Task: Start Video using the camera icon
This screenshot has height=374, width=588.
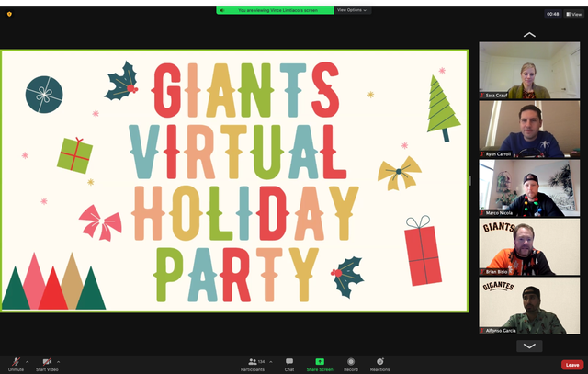Action: click(x=47, y=361)
